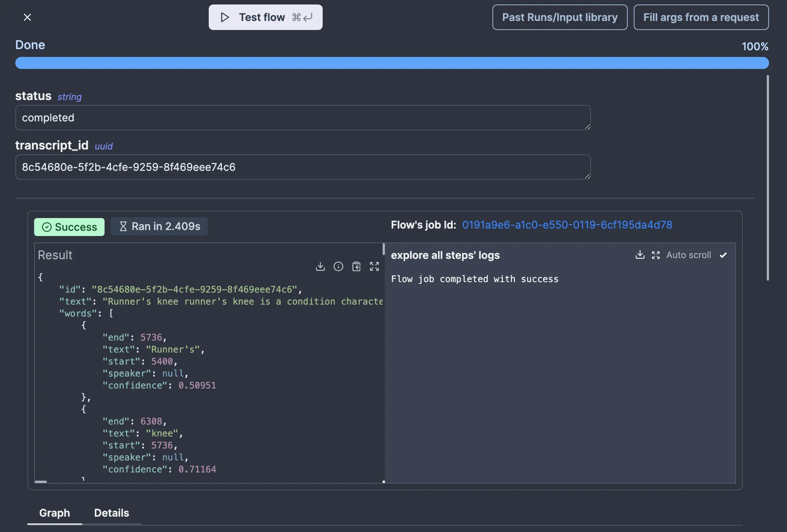Open Past Runs/Input library
The width and height of the screenshot is (787, 532).
pyautogui.click(x=560, y=17)
